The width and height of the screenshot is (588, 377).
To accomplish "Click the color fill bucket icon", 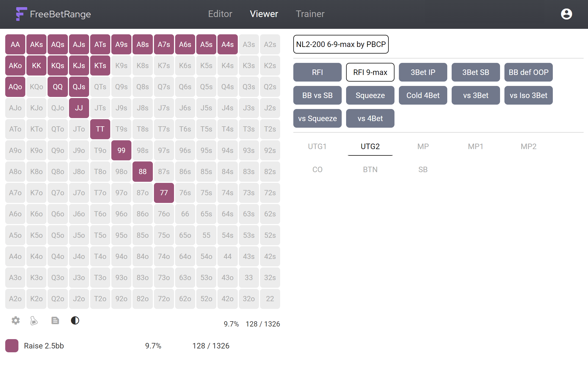I will (34, 320).
